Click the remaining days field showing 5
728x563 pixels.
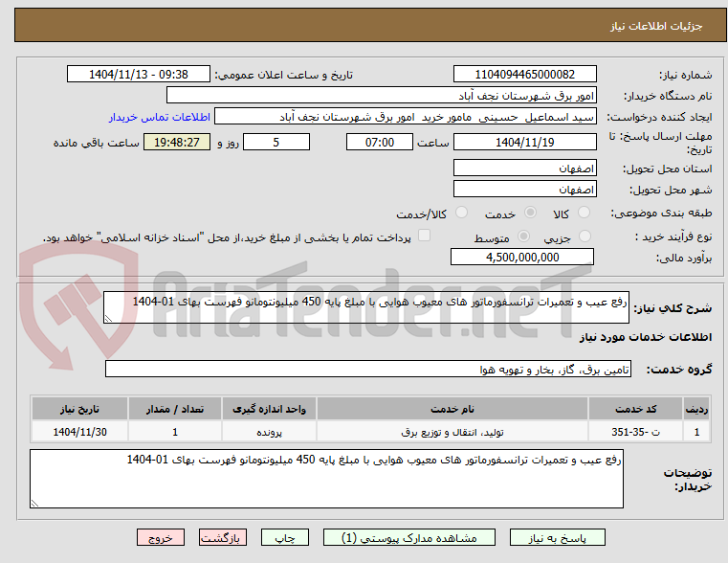[276, 142]
